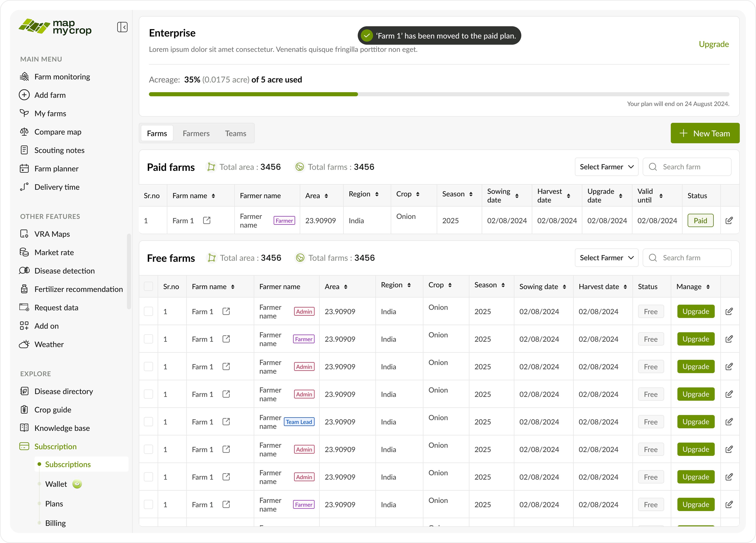Viewport: 756px width, 543px height.
Task: Check the Team Lead row checkbox
Action: [x=148, y=422]
